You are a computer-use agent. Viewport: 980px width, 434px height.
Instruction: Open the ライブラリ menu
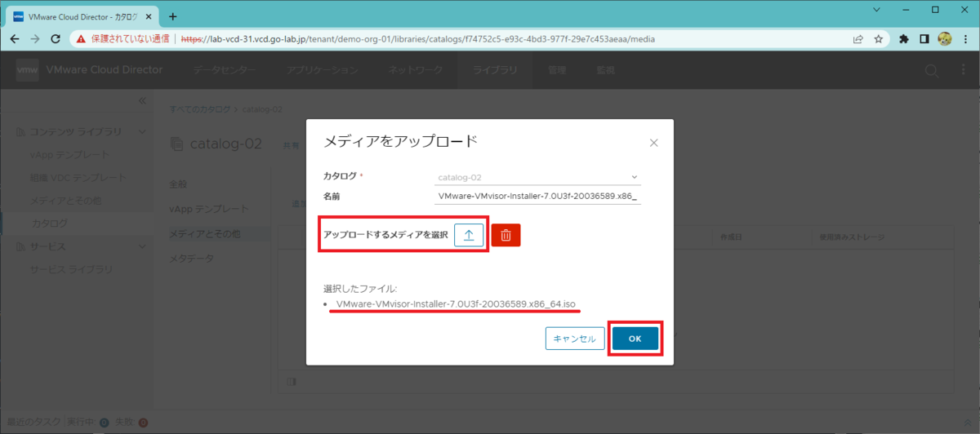tap(495, 70)
